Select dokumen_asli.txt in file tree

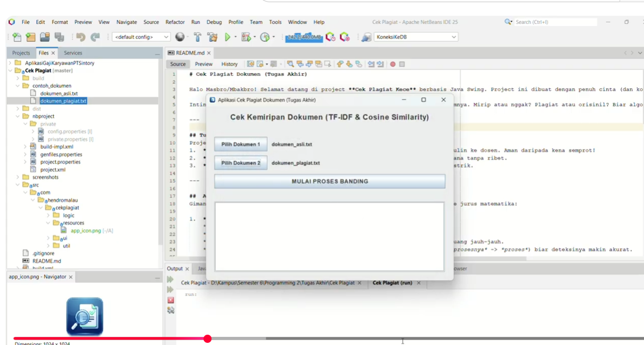[x=59, y=93]
